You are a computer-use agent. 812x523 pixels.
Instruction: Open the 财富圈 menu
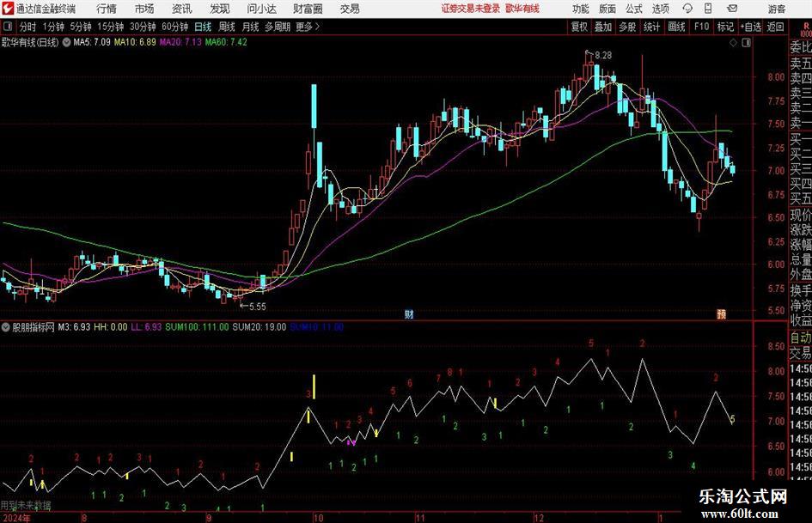tap(308, 9)
